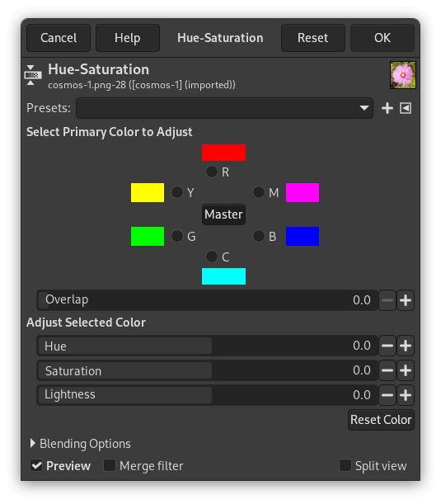
Task: Increase Saturation with its plus icon
Action: pyautogui.click(x=406, y=370)
